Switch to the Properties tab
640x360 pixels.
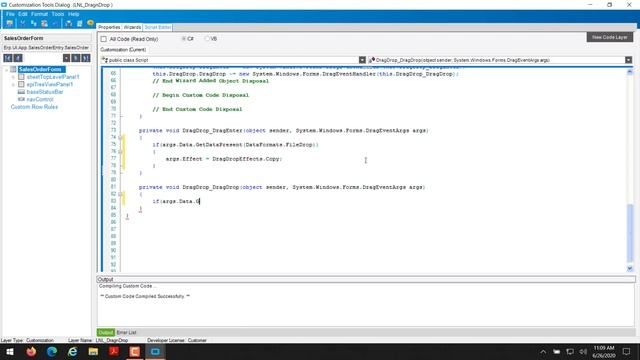109,27
